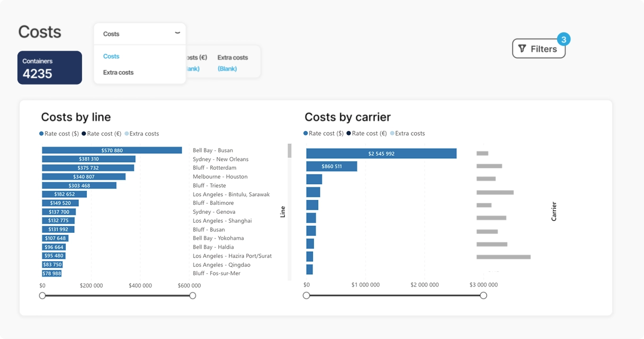644x339 pixels.
Task: Click the Containers 4235 summary card
Action: pos(49,68)
